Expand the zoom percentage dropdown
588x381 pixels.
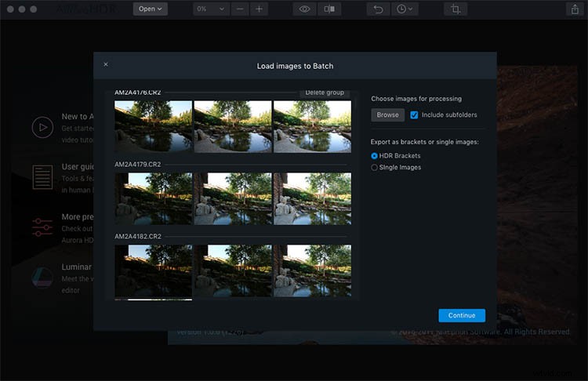pyautogui.click(x=211, y=9)
